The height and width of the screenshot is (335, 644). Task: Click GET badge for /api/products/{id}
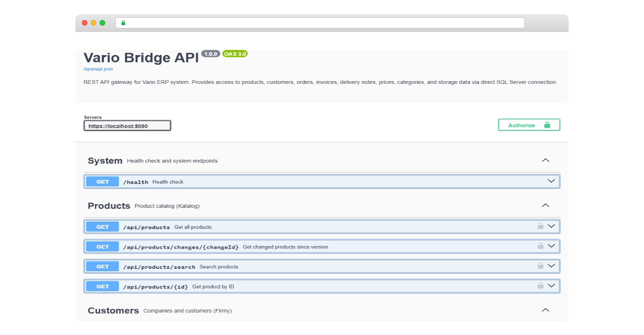pos(102,287)
